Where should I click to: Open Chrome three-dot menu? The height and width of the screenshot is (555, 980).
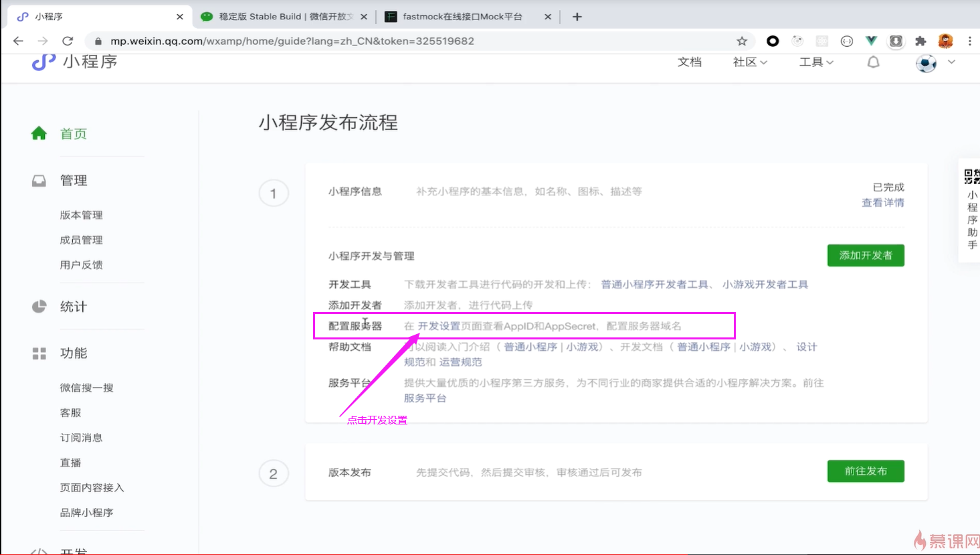tap(969, 41)
